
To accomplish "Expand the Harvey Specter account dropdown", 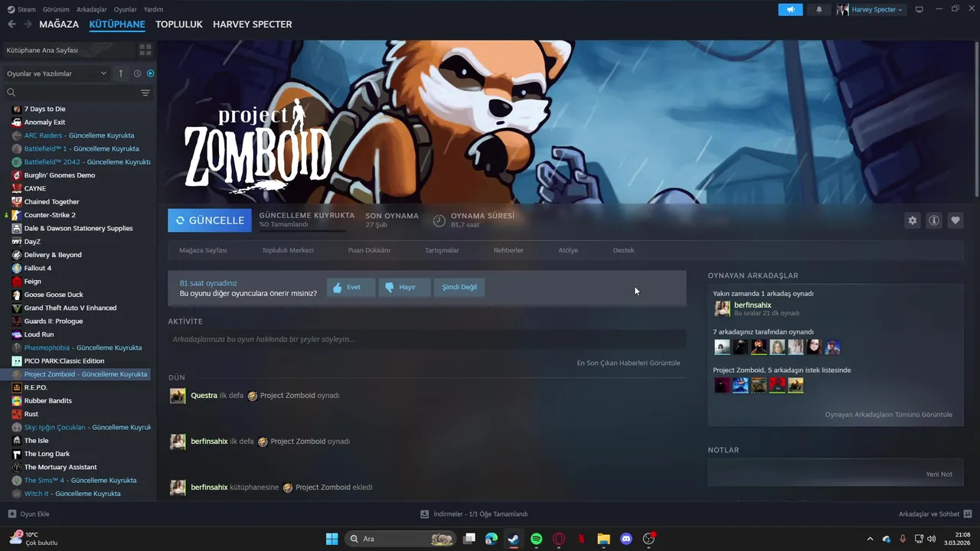I will click(x=871, y=9).
